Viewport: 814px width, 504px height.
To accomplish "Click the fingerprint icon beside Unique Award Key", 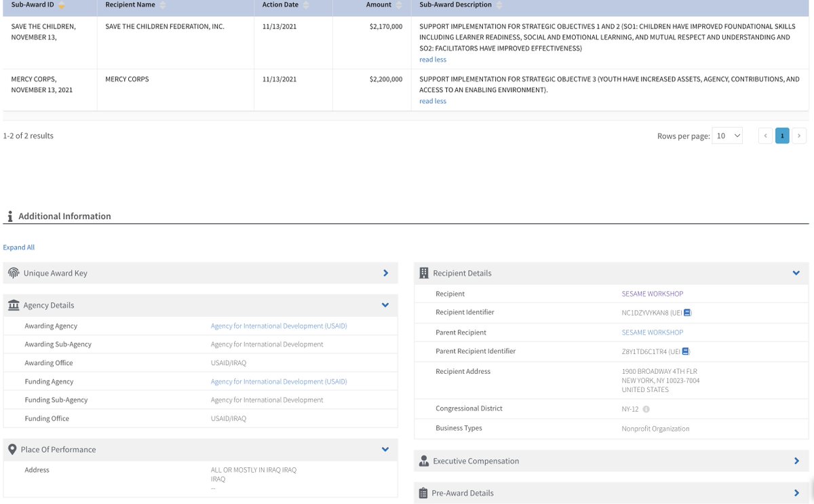I will coord(14,273).
